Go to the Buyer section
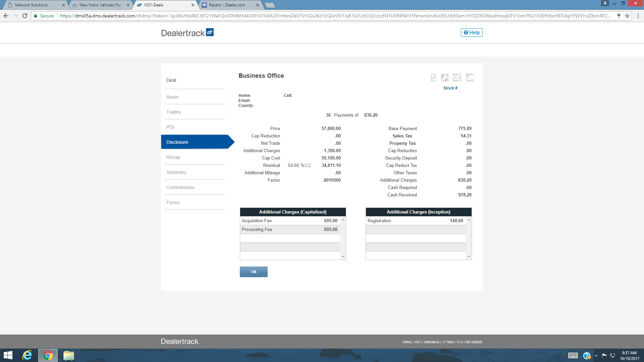 pyautogui.click(x=172, y=97)
